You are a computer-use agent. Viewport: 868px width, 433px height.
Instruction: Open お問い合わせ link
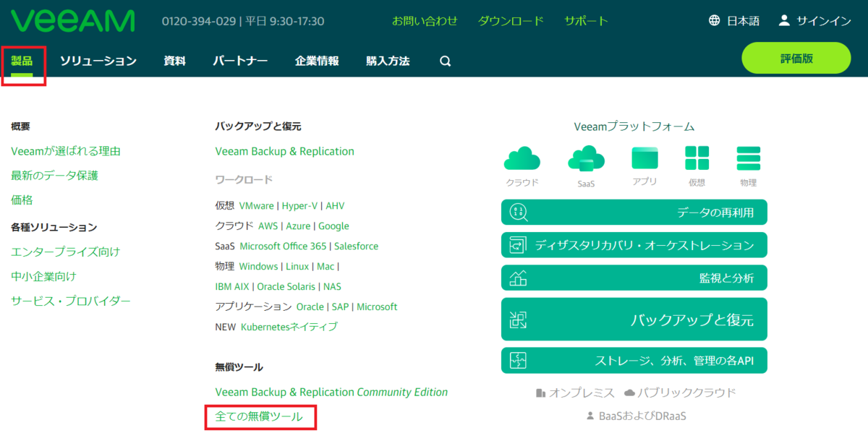pyautogui.click(x=425, y=21)
